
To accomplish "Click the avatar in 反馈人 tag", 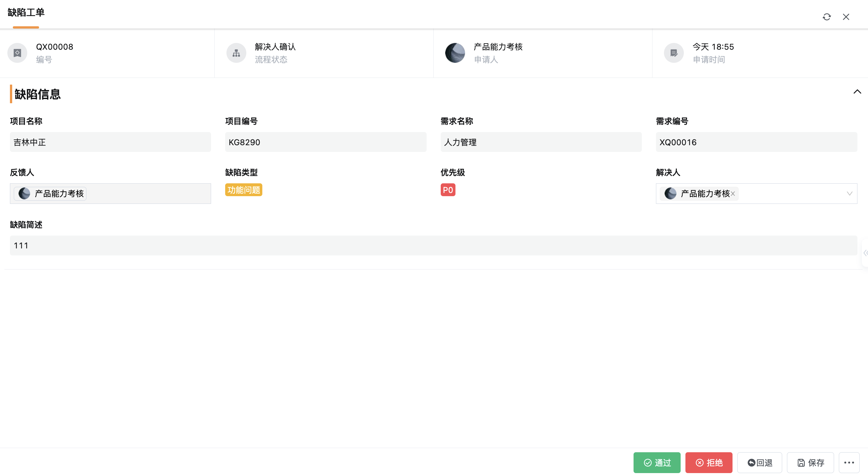I will [x=24, y=194].
